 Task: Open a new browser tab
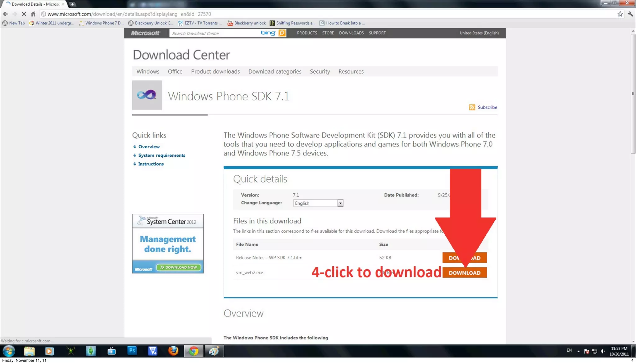click(72, 4)
